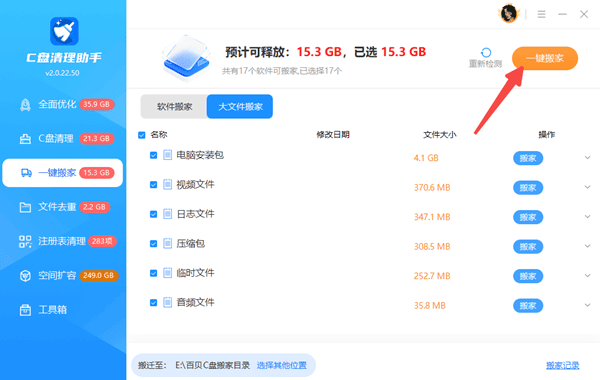This screenshot has height=380, width=600.
Task: Click the file icon beside 电脑安装包
Action: [x=168, y=155]
